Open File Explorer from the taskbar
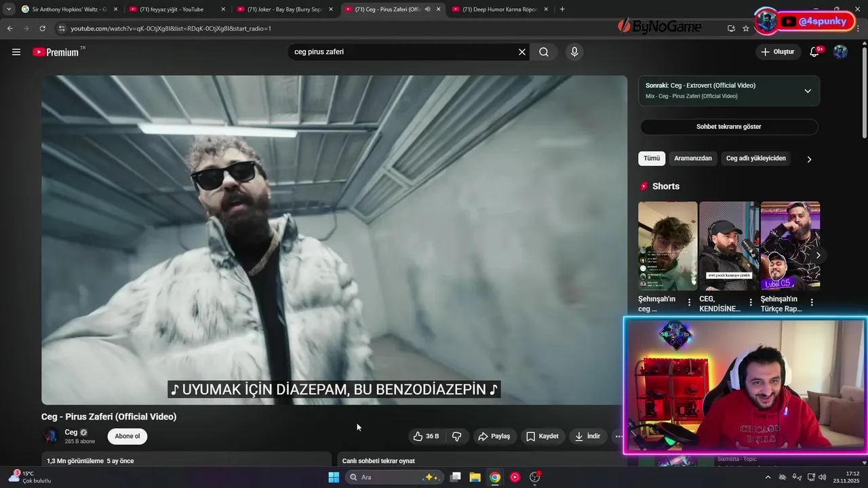Viewport: 868px width, 488px height. pyautogui.click(x=475, y=477)
